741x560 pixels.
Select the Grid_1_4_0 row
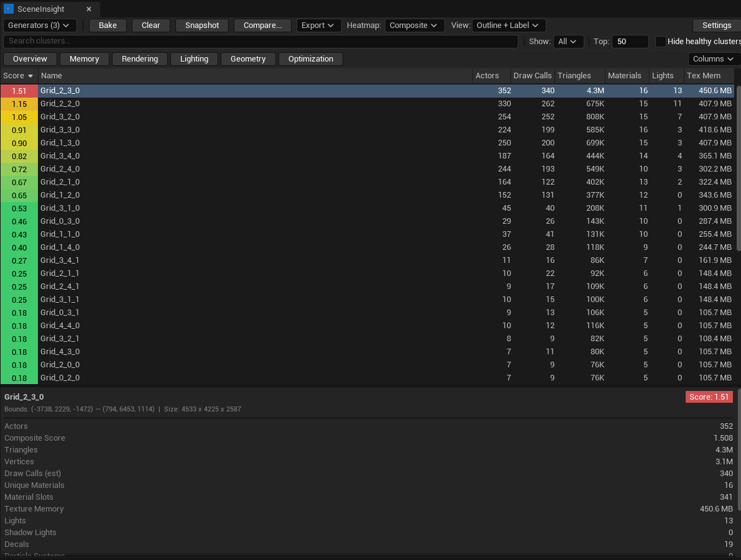[x=367, y=247]
